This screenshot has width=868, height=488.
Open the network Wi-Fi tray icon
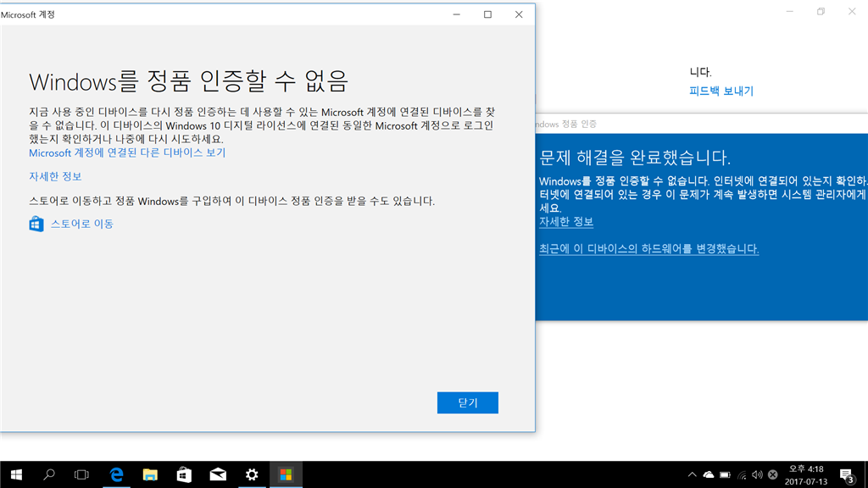pos(742,474)
